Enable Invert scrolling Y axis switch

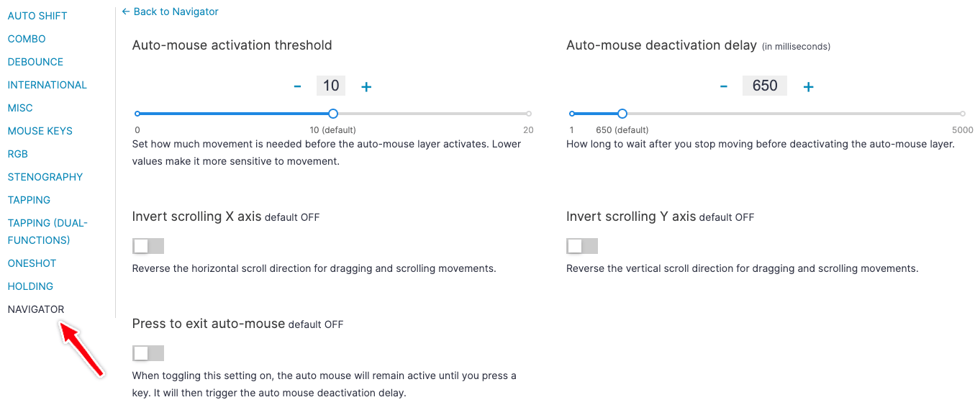(582, 246)
